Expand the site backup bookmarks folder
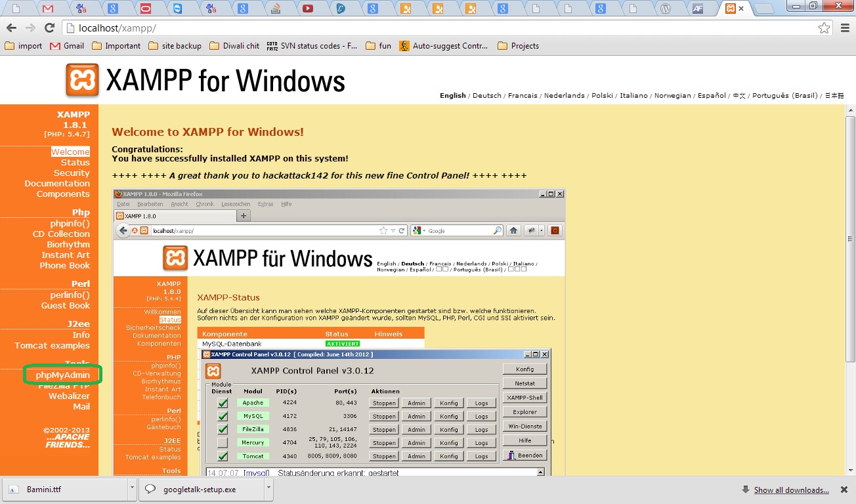 [175, 46]
